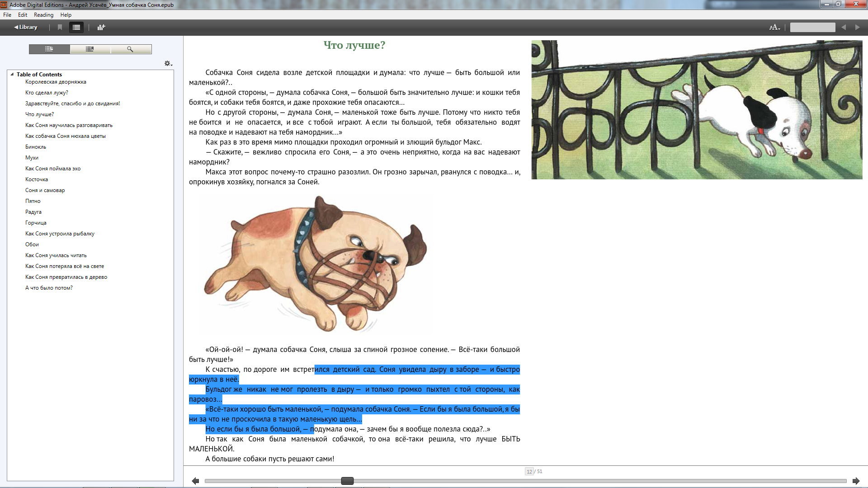Click the add-to-bookshelf chart plus icon
This screenshot has width=868, height=488.
tap(101, 27)
